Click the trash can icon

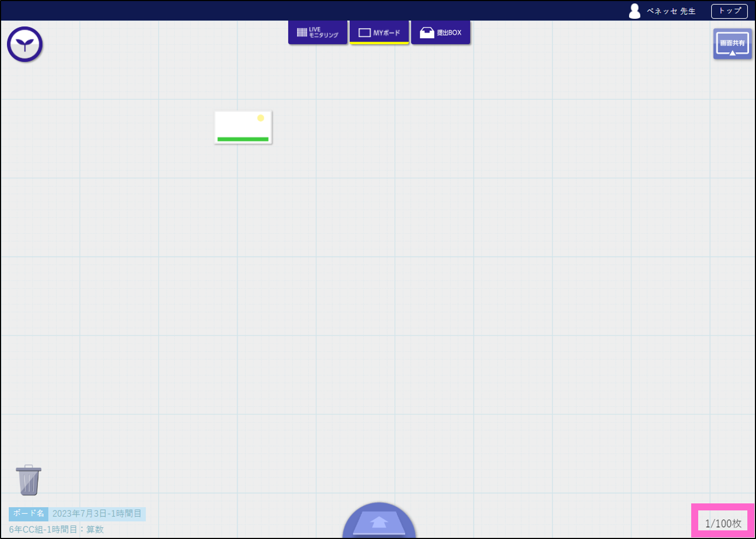pyautogui.click(x=29, y=480)
